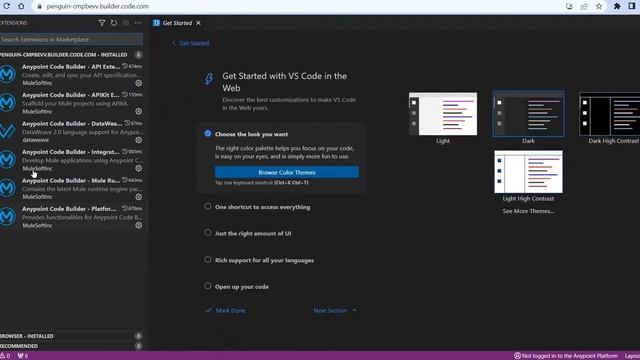Click Browse Color Themes button

click(x=287, y=172)
